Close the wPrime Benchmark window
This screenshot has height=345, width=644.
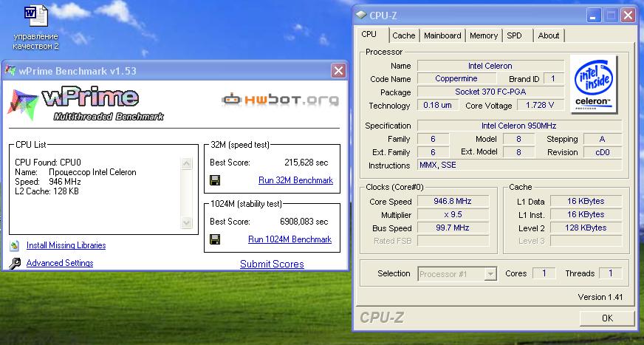pyautogui.click(x=338, y=71)
